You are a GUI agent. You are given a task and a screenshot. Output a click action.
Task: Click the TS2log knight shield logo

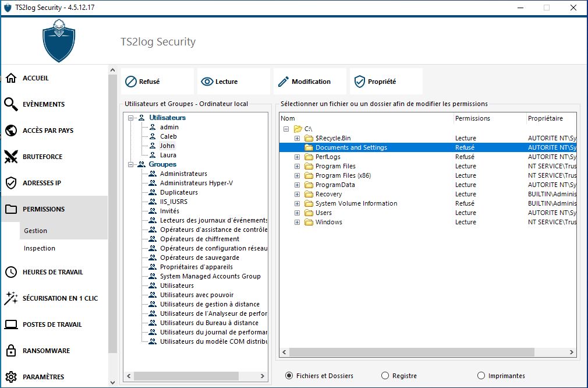tap(59, 41)
